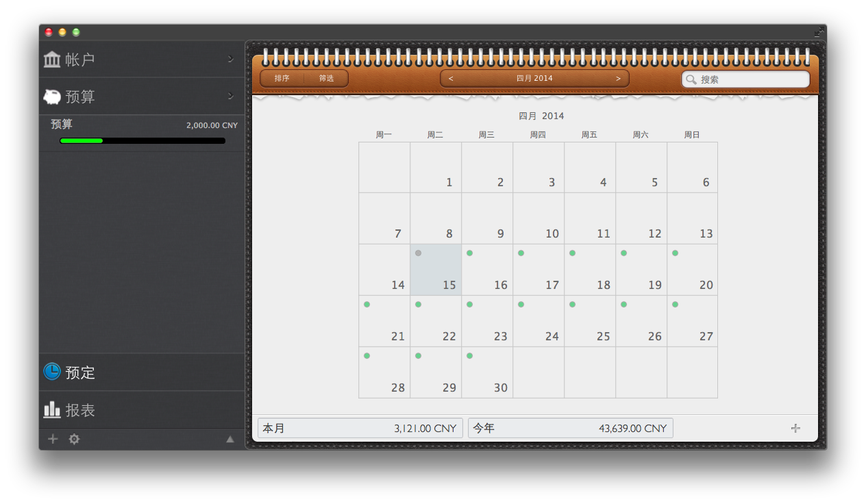Click the 四月 2014 calendar title text
Viewport: 866px width, 504px height.
541,116
